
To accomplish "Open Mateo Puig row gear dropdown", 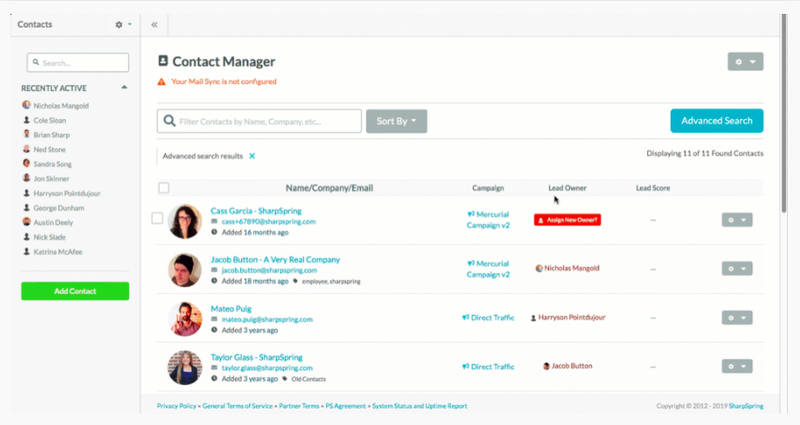I will pyautogui.click(x=737, y=318).
